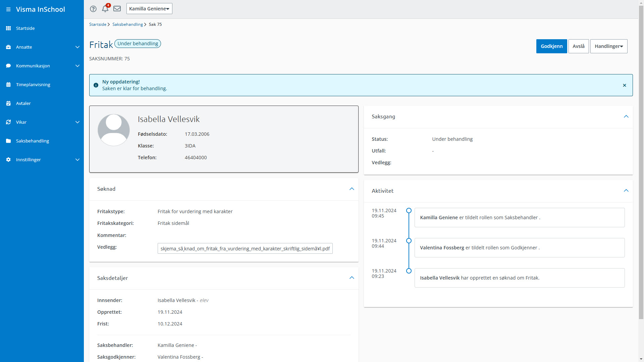The width and height of the screenshot is (644, 362).
Task: Dismiss the Ny oppdatering notification banner
Action: coord(625,85)
